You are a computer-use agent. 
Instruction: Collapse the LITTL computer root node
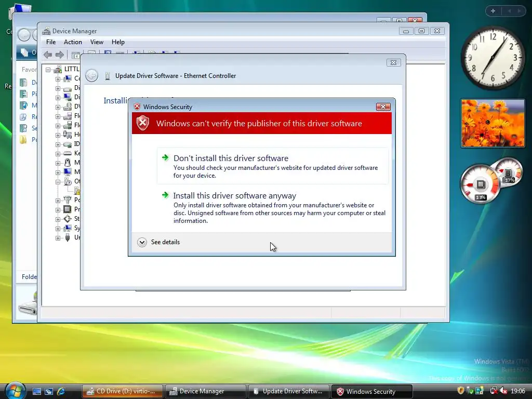48,70
